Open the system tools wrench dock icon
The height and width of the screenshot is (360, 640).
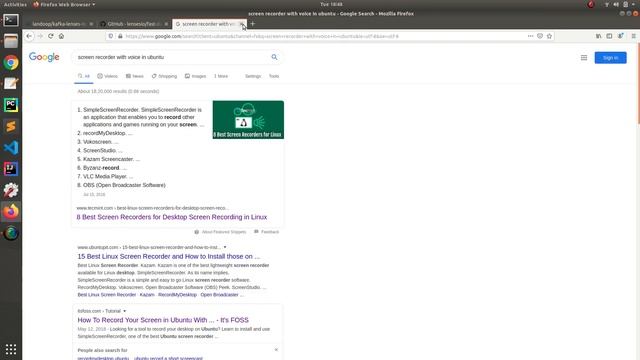11,190
